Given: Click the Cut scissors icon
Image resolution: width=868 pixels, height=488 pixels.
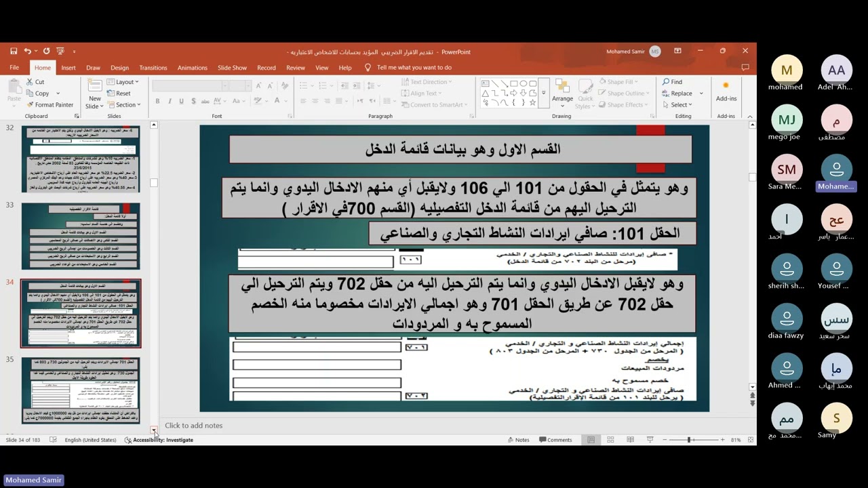Looking at the screenshot, I should 29,82.
